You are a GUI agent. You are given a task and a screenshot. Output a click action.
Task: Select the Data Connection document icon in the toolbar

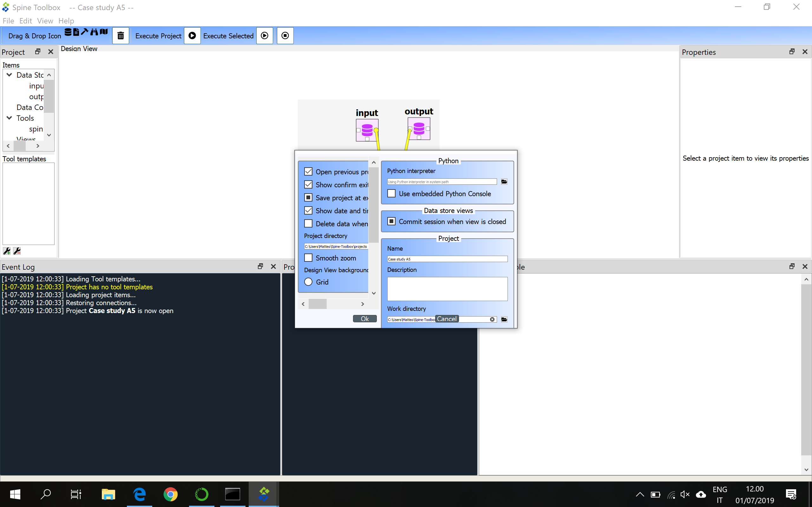tap(76, 32)
